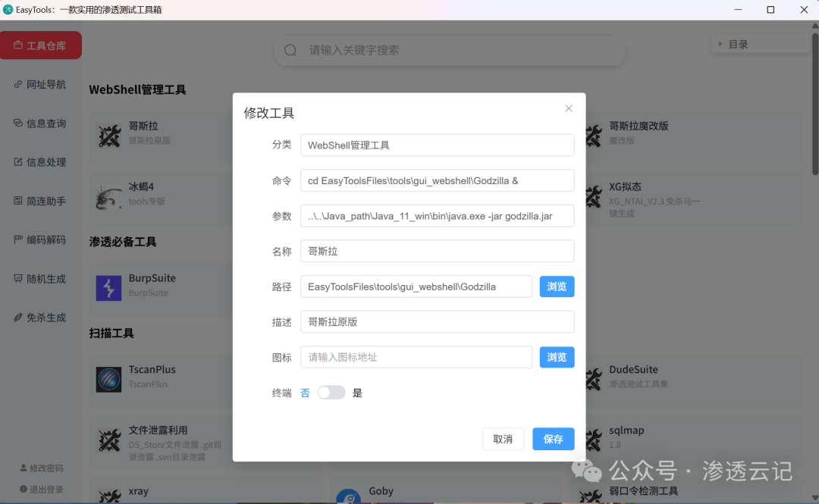Click 退出登录 to log out
Image resolution: width=819 pixels, height=504 pixels.
coord(42,490)
